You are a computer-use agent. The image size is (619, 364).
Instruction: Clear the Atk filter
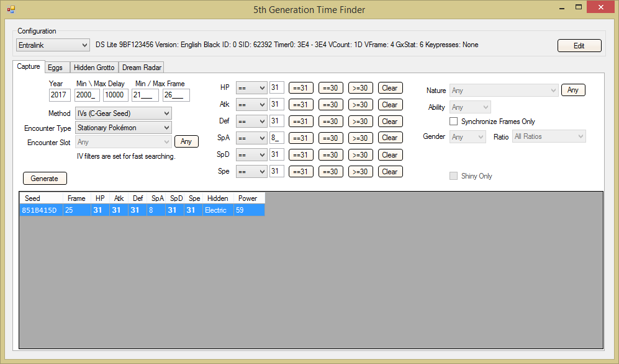click(x=390, y=105)
